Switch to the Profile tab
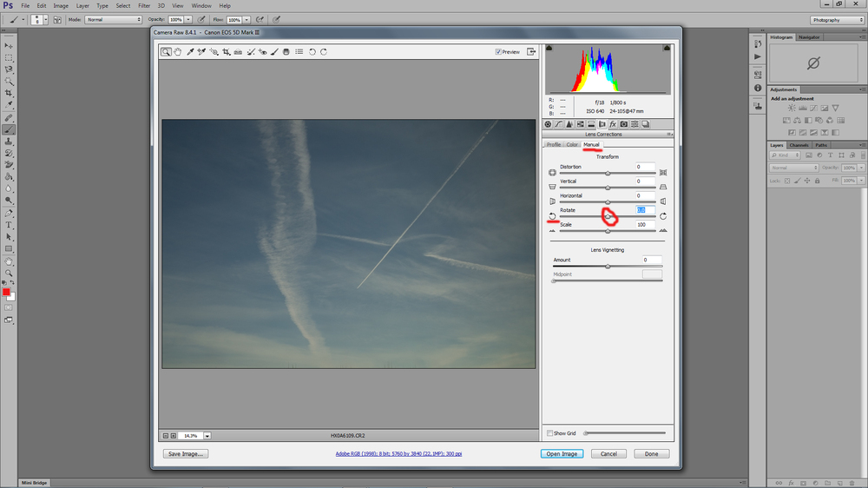Screen dimensions: 868x488 pos(554,144)
